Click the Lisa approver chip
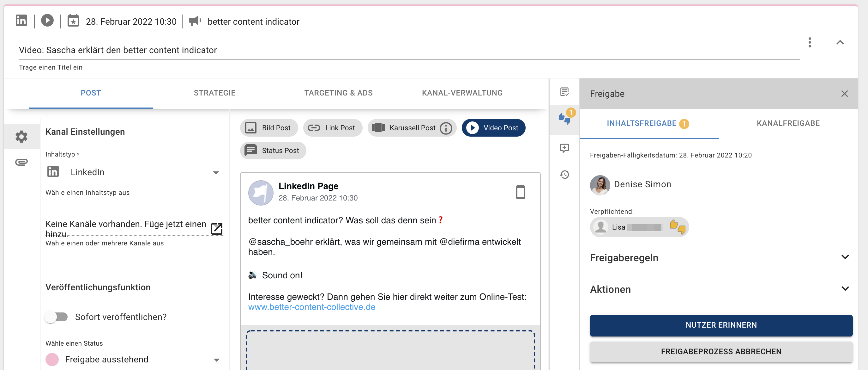The width and height of the screenshot is (868, 370). click(639, 227)
